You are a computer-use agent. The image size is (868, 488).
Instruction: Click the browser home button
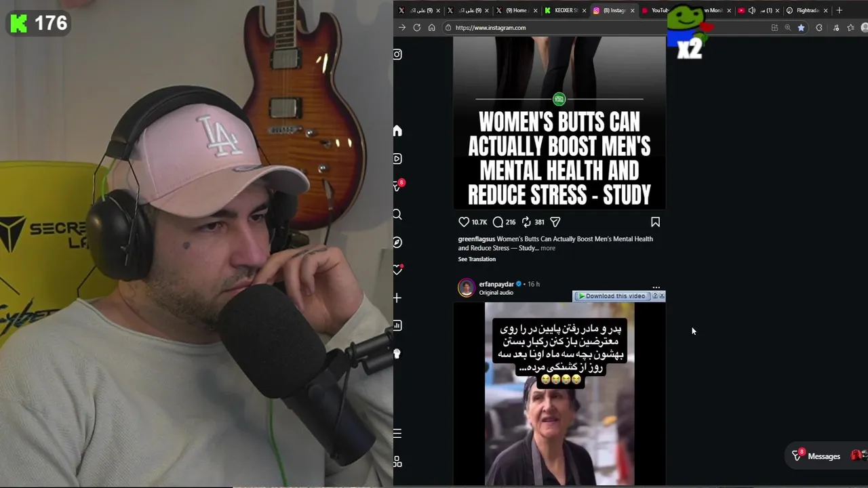point(431,28)
